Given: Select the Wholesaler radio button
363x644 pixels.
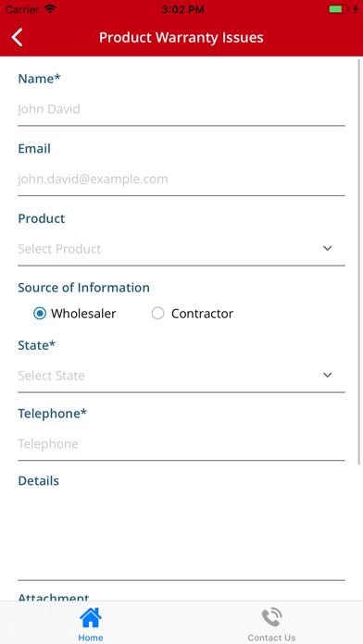Looking at the screenshot, I should pyautogui.click(x=40, y=314).
